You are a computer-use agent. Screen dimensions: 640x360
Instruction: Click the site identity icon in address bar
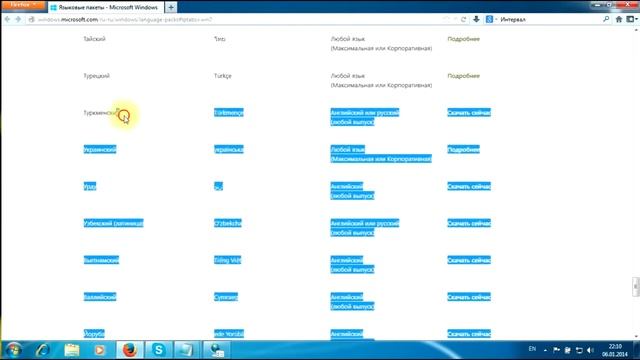[31, 19]
